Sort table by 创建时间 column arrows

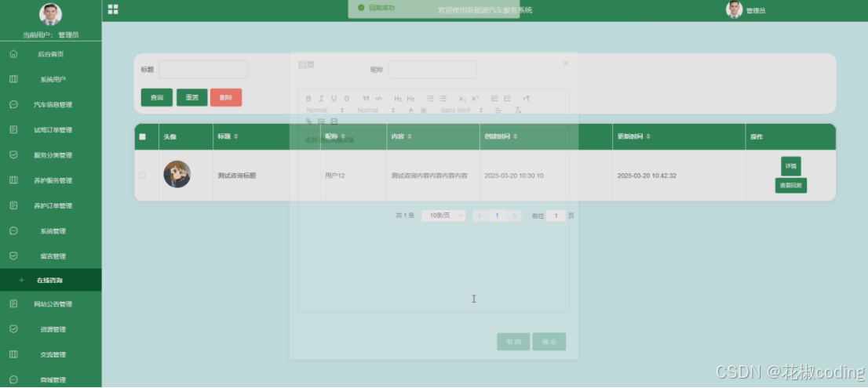coord(516,136)
